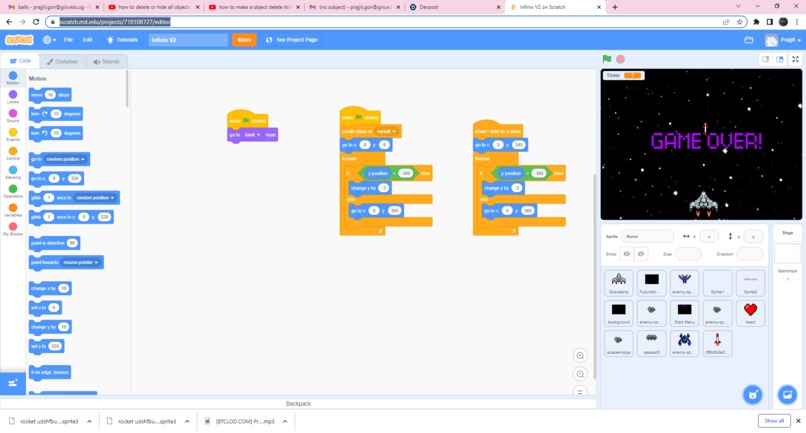Select the blue spider enemy sprite thumbnail
Screen dimensions: 806x433
pos(684,343)
